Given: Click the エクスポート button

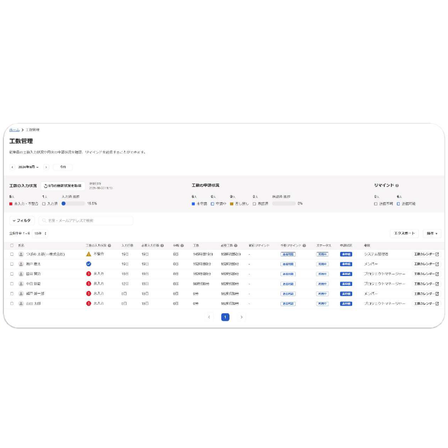Looking at the screenshot, I should pyautogui.click(x=405, y=233).
